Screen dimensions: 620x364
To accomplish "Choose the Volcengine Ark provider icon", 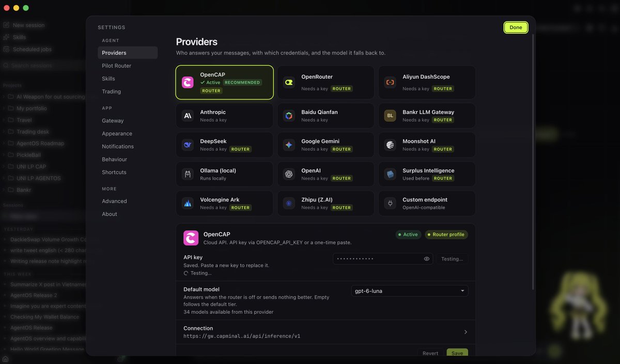I will (188, 203).
